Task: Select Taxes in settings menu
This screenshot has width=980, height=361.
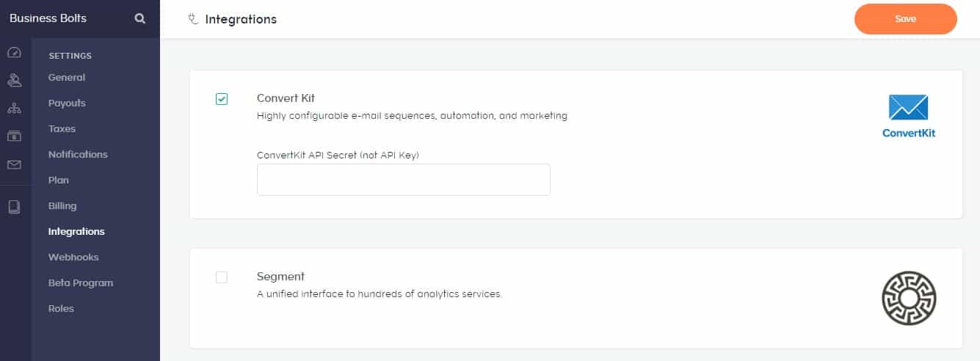Action: click(x=62, y=129)
